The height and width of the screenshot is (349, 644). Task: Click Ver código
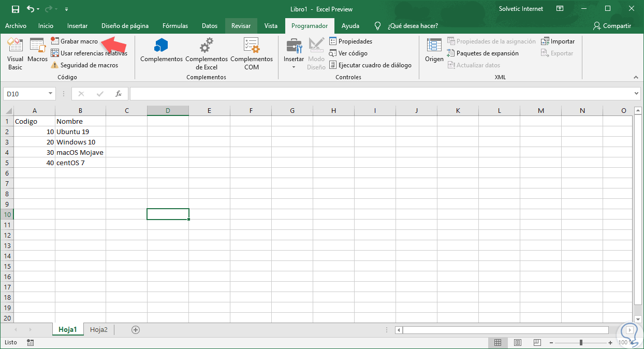click(x=348, y=53)
